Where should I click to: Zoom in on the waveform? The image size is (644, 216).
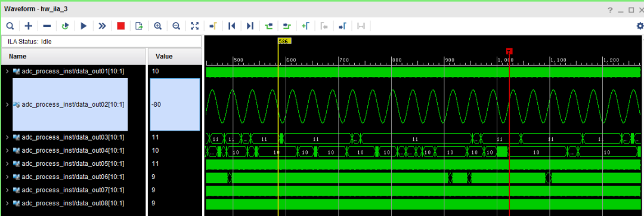(x=157, y=26)
